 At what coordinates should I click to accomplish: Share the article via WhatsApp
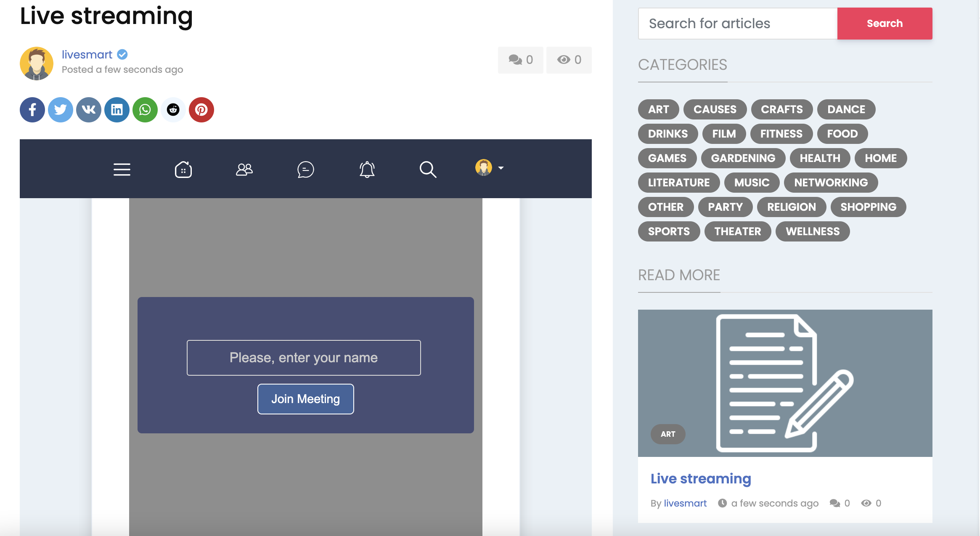tap(145, 110)
